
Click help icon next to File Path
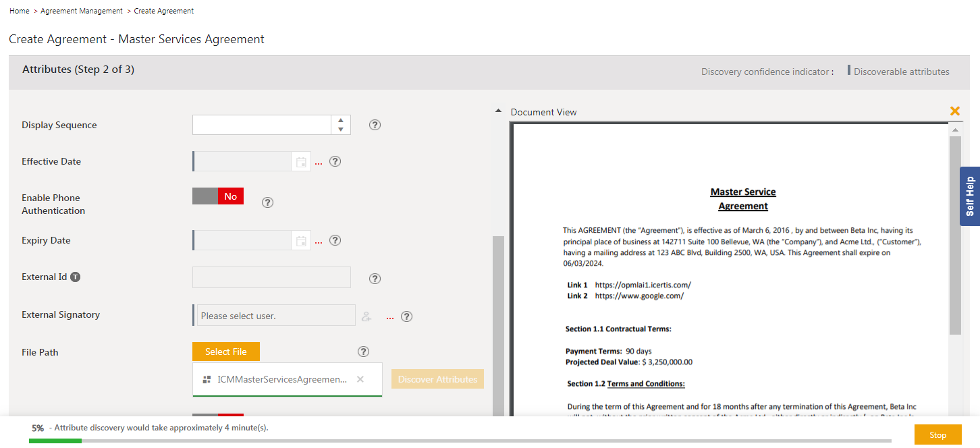click(x=364, y=352)
